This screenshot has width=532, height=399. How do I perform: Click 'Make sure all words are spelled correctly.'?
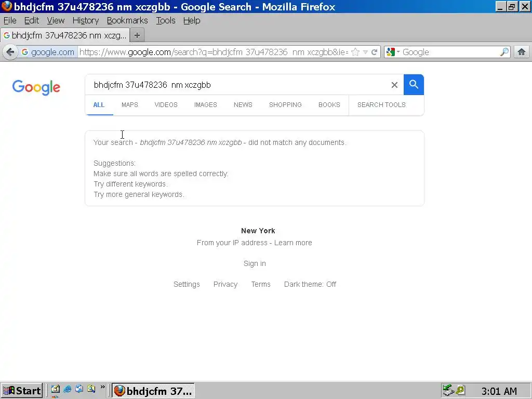161,174
